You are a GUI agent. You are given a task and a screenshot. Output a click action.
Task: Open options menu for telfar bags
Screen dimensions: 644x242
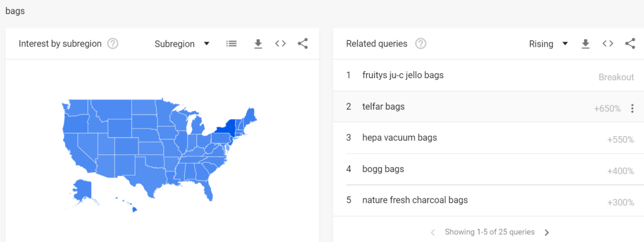[x=632, y=108]
